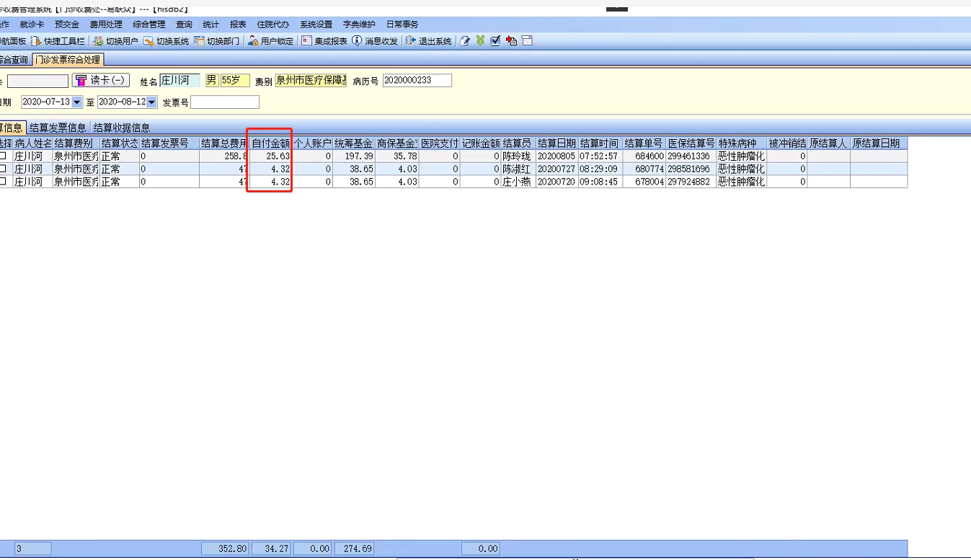Click the red arrow document toolbar icon
Image resolution: width=971 pixels, height=560 pixels.
pos(511,41)
